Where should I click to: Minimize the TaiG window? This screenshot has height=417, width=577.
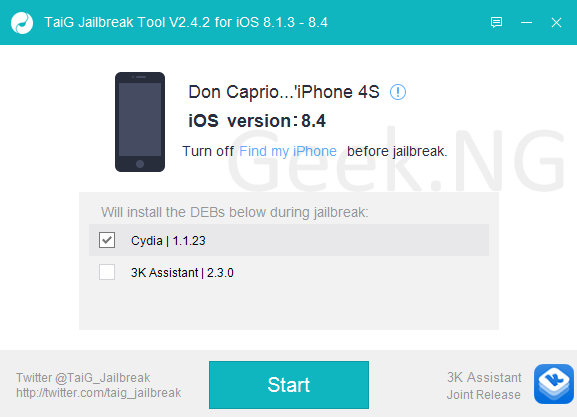[526, 22]
